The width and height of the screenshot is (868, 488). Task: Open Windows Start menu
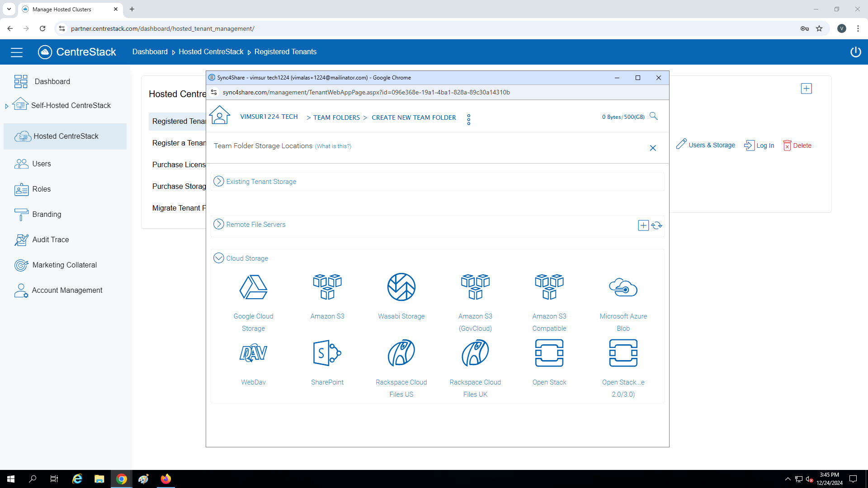pos(11,479)
